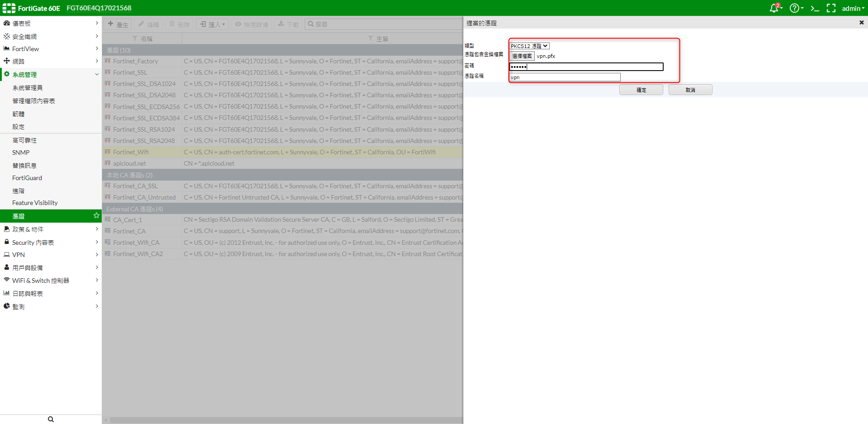Viewport: 868px width, 424px height.
Task: Click the View Details eye button
Action: pos(251,24)
